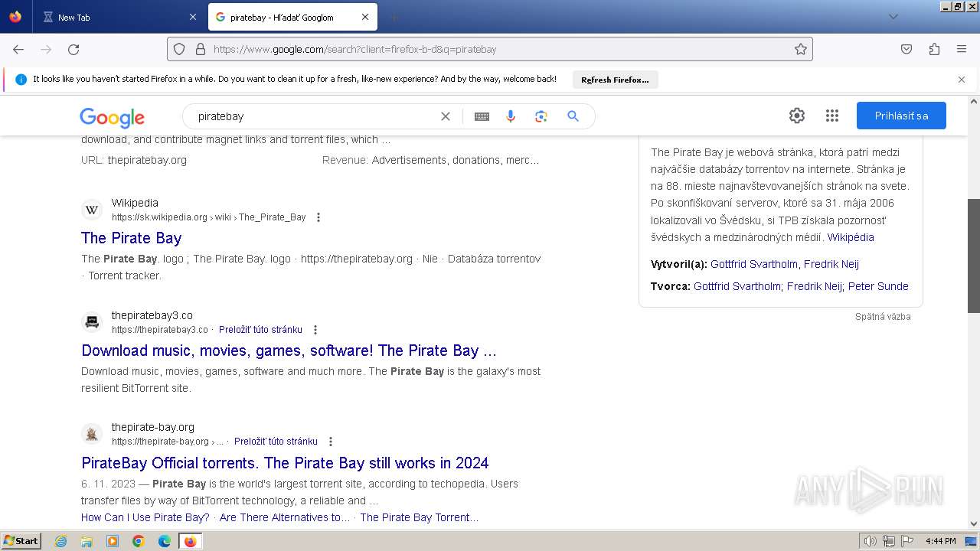Open the Save to Pocket icon
The image size is (980, 551).
(906, 49)
